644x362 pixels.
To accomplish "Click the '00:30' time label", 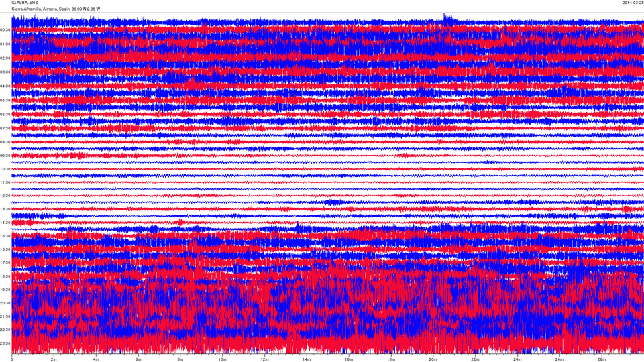I will click(x=5, y=30).
